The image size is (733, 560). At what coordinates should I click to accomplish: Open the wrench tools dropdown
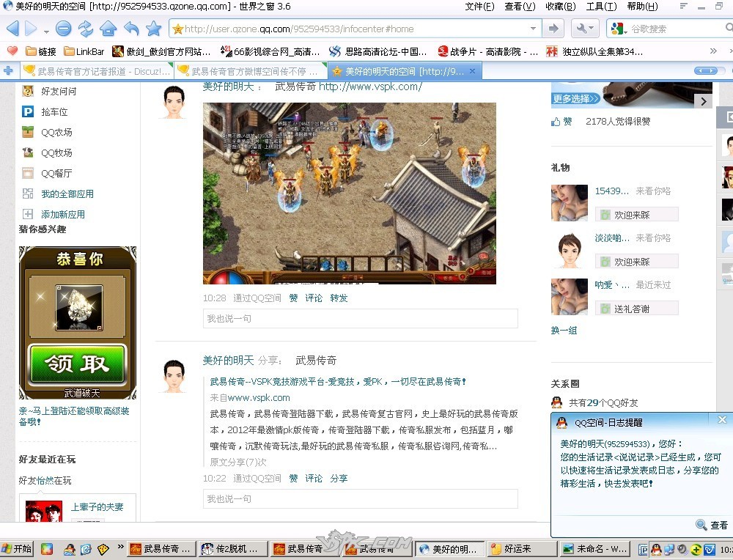click(x=585, y=29)
